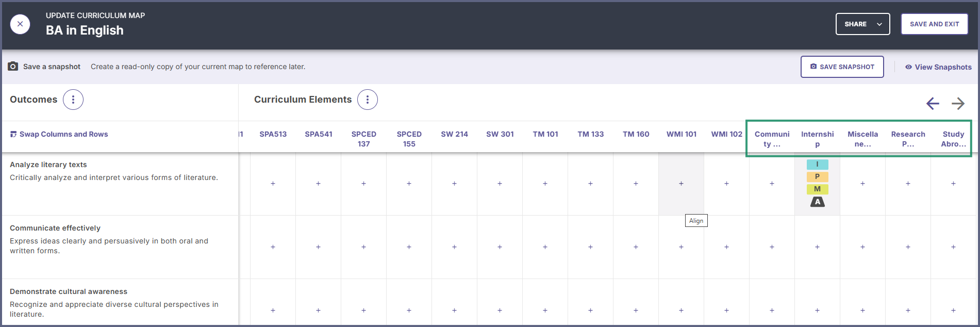Viewport: 980px width, 327px height.
Task: Select the Research P... column header
Action: (x=908, y=139)
